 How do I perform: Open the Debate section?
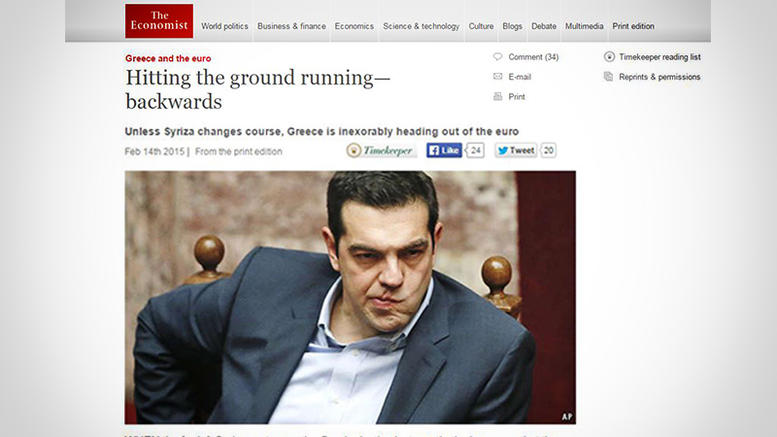coord(544,26)
